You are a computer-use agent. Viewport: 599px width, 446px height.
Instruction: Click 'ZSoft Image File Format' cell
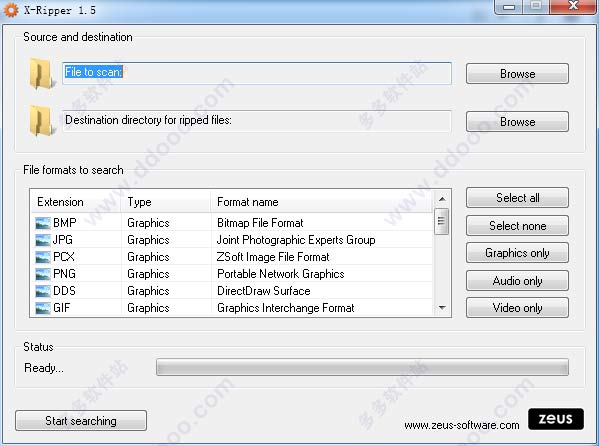point(273,257)
